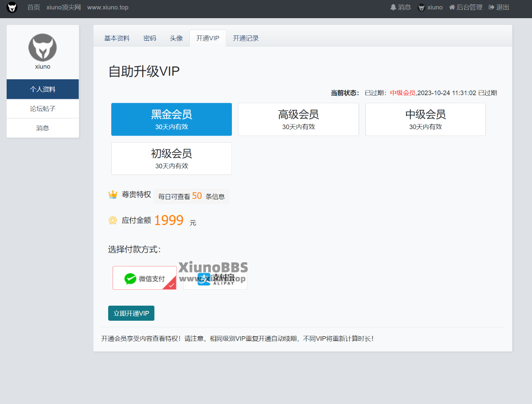Log out using the exit icon
Viewport: 532px width, 404px height.
(491, 7)
